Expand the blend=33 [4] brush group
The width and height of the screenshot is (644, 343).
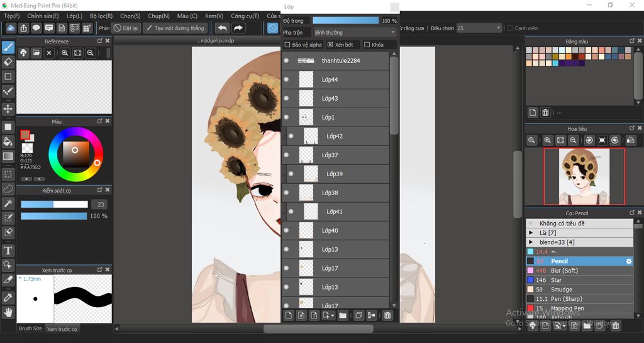pos(531,242)
